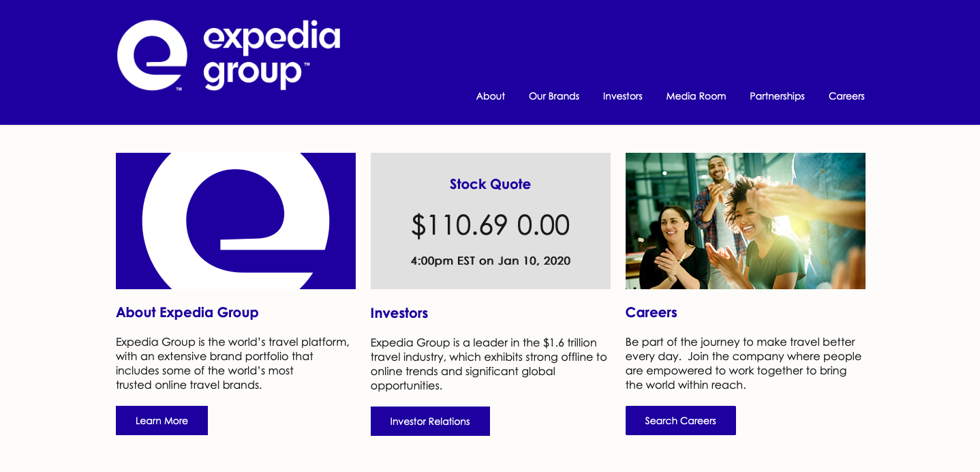Click the "expedia group" wordmark in header
Screen dimensions: 980x472
pos(271,55)
